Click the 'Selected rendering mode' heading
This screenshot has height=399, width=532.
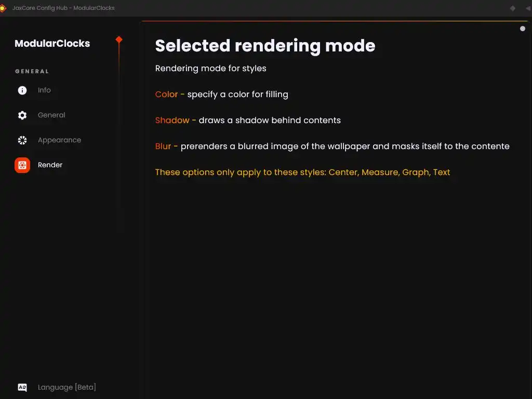[x=265, y=46]
